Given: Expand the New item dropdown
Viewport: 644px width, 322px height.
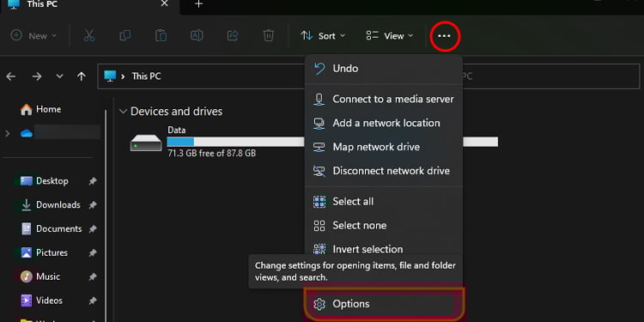Looking at the screenshot, I should [33, 36].
